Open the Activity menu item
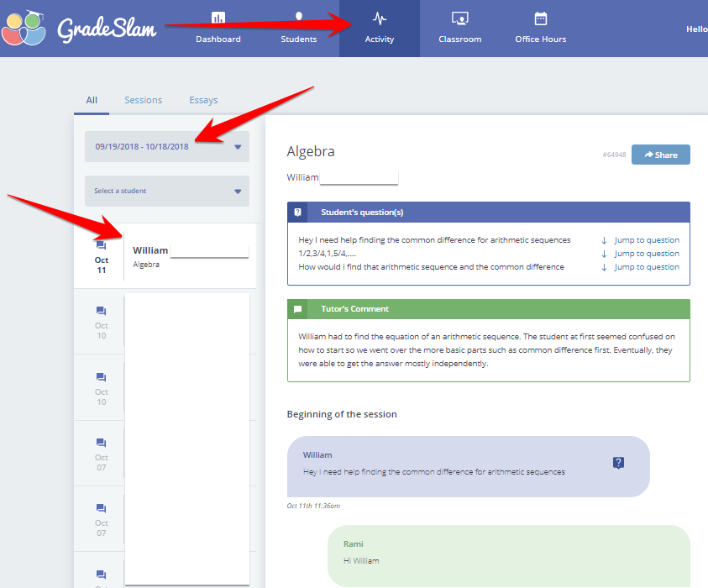Viewport: 708px width, 588px height. [x=380, y=29]
